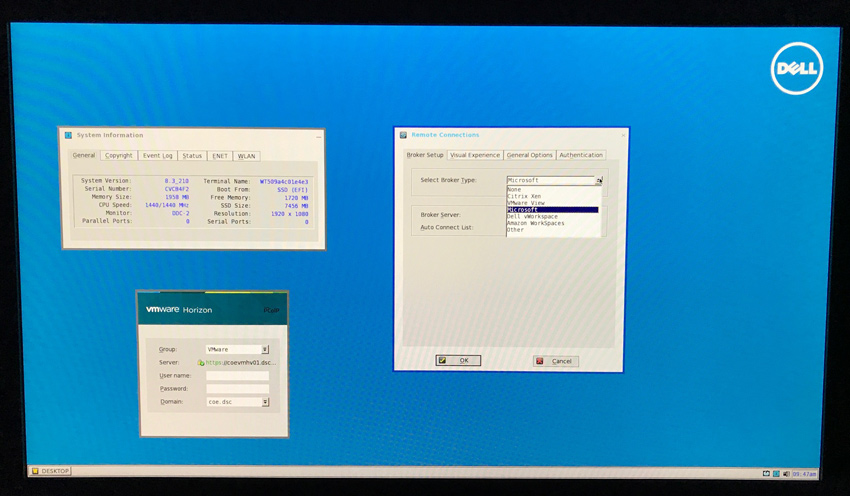Click the PCoIP label in Horizon header

[271, 311]
